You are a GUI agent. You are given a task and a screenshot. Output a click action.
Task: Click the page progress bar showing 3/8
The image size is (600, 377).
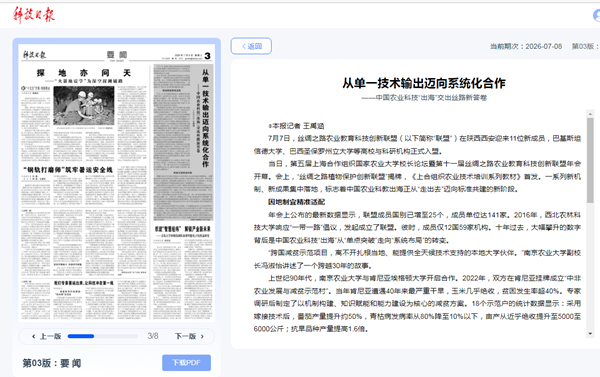[x=103, y=336]
